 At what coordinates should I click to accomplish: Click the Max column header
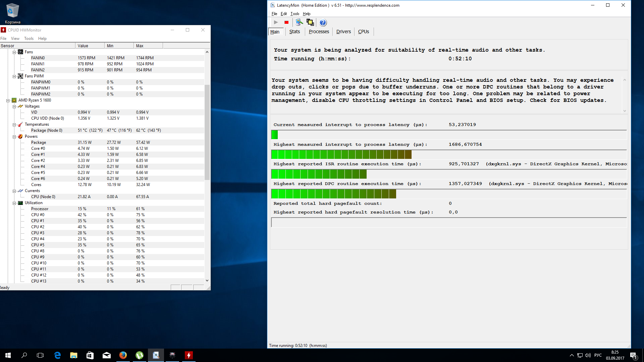(148, 46)
